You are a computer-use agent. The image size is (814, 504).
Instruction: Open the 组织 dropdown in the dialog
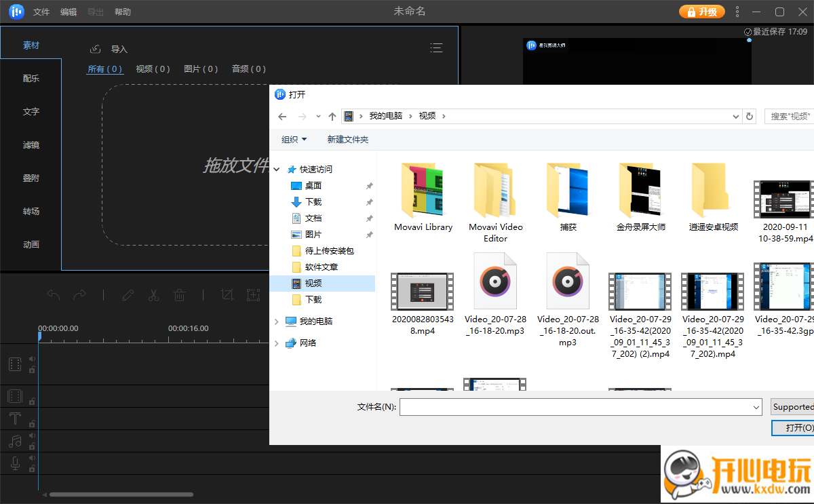(x=294, y=139)
